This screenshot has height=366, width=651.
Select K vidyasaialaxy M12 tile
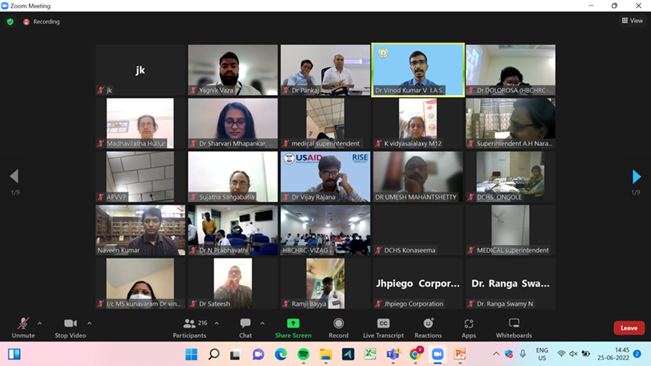coord(418,123)
